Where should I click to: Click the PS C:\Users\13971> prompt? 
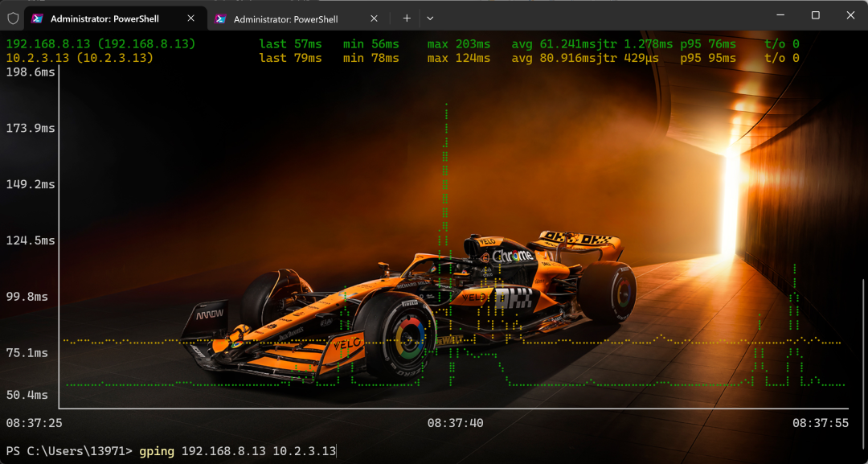(x=69, y=450)
